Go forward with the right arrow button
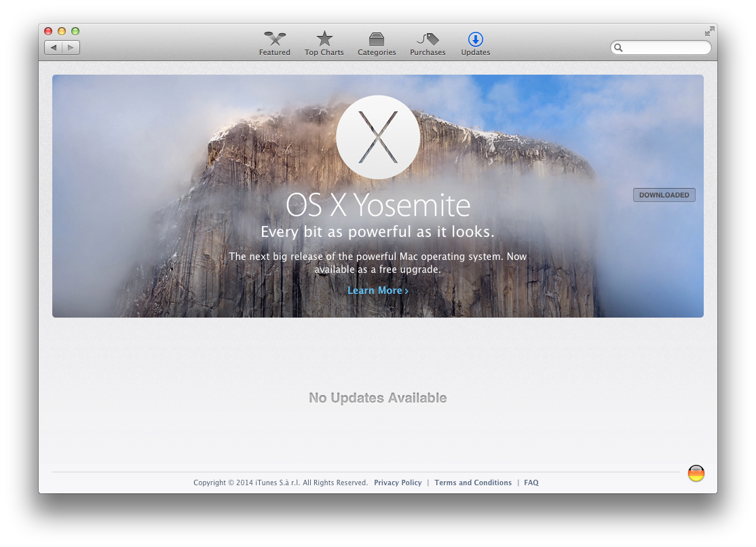Image resolution: width=756 pixels, height=547 pixels. point(71,48)
